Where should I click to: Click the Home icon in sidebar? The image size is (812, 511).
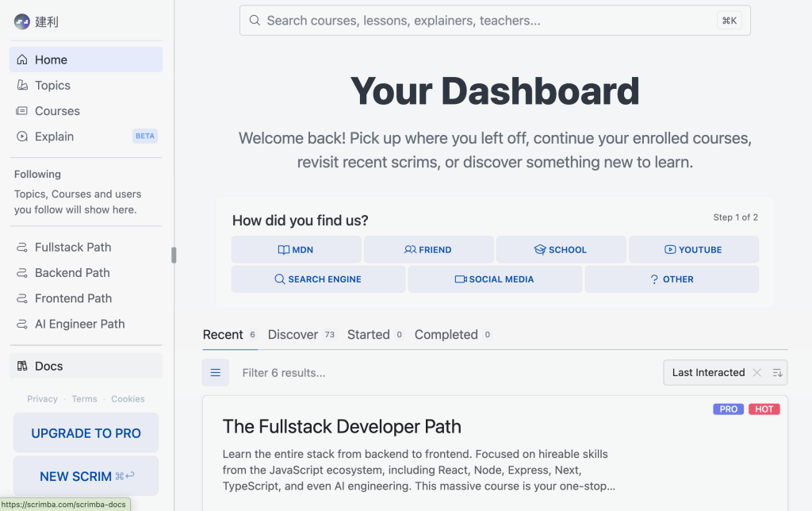21,60
